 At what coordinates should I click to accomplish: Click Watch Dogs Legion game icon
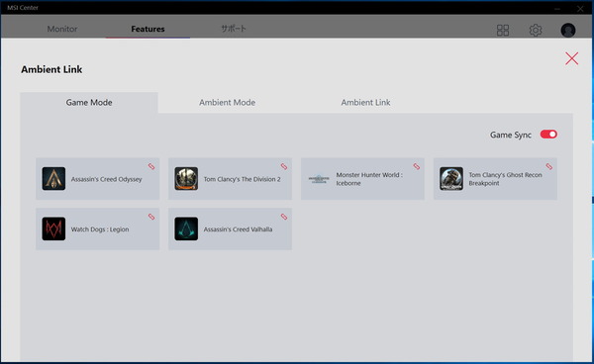53,228
